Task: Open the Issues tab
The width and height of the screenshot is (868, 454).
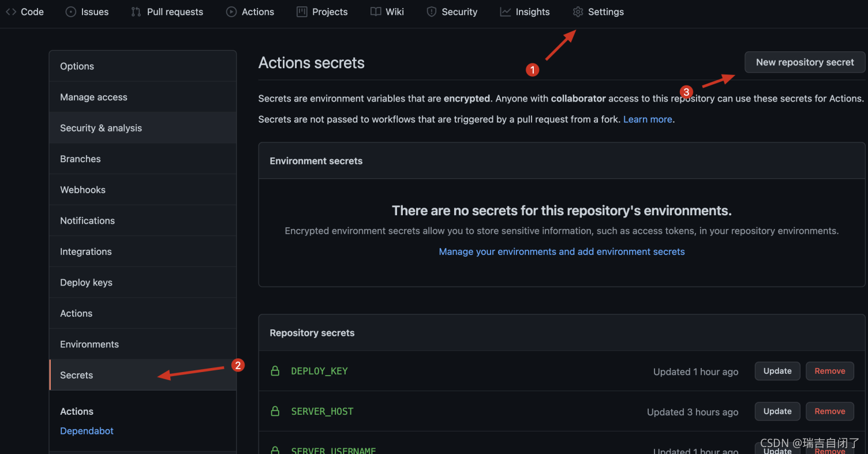Action: pyautogui.click(x=87, y=12)
